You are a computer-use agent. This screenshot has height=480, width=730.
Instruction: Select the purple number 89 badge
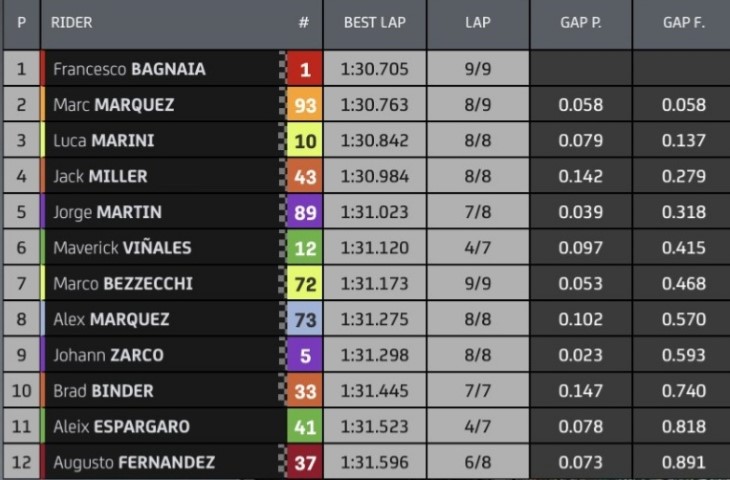[304, 212]
